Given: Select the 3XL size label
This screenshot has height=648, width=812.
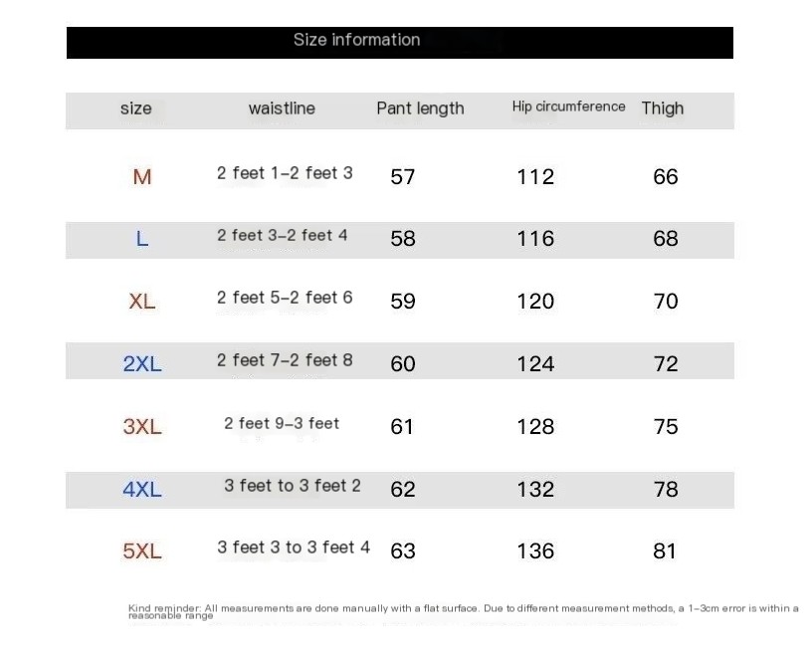Looking at the screenshot, I should click(x=142, y=427).
